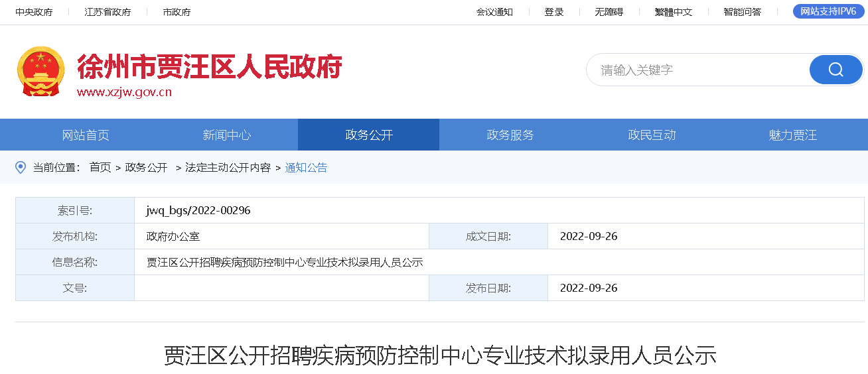
Task: Open 新闻中心 nav tab
Action: coord(227,135)
